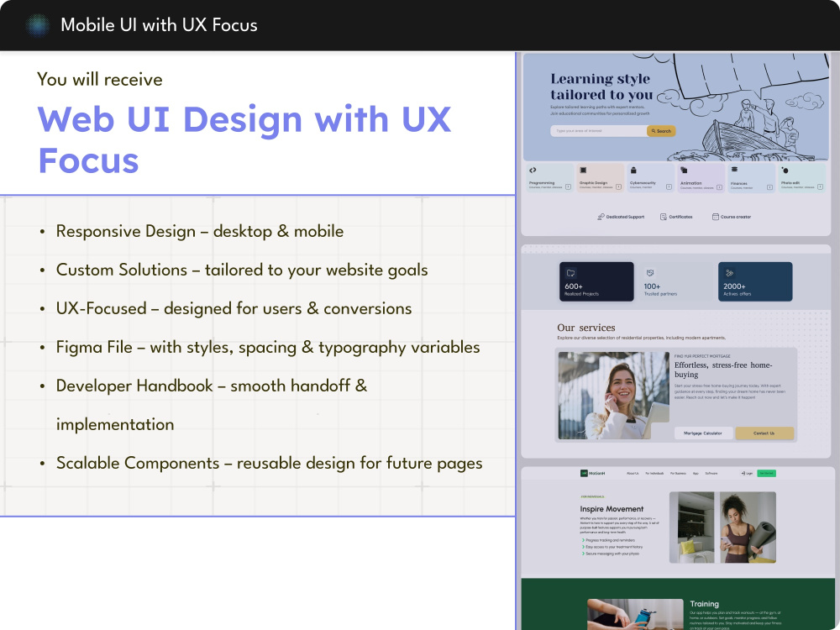The height and width of the screenshot is (630, 840).
Task: Click the Photo edit category icon
Action: click(x=785, y=171)
